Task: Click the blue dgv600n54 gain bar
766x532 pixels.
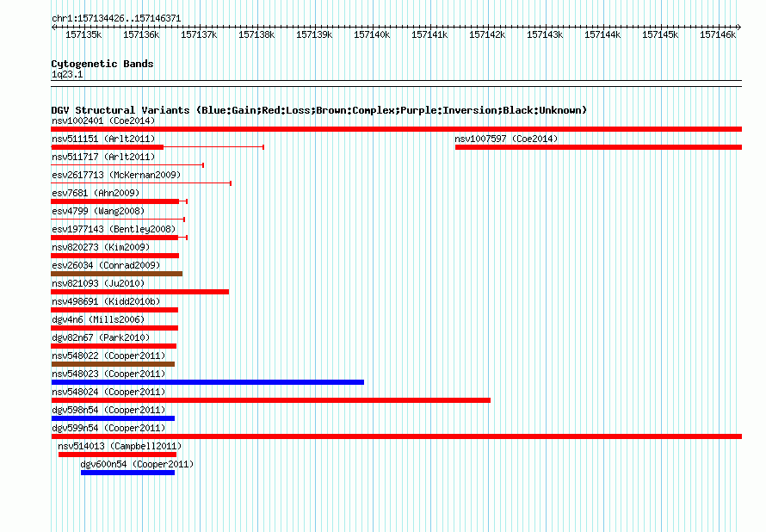Action: pos(127,473)
